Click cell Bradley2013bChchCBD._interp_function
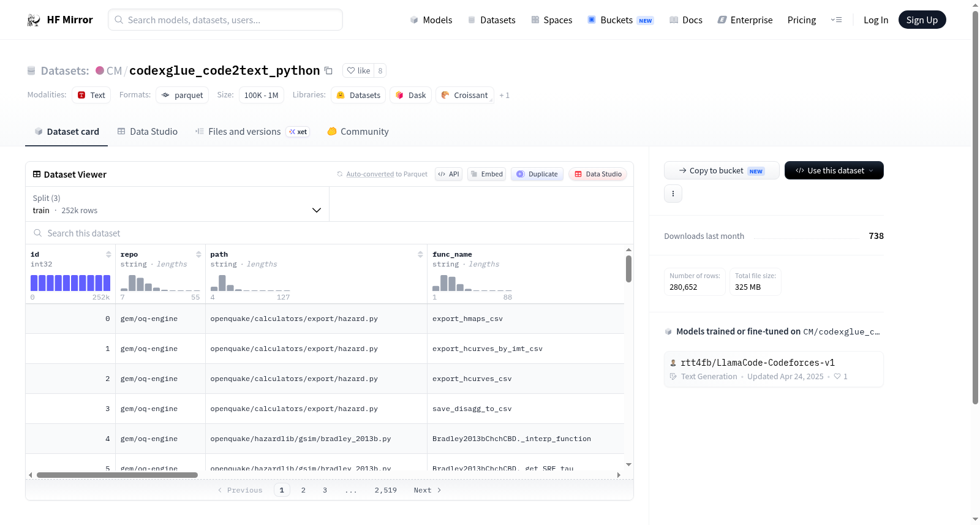The image size is (980, 525). 526,439
